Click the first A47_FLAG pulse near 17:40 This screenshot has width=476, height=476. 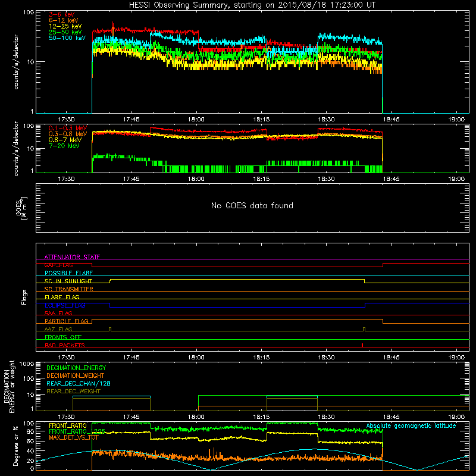point(110,330)
